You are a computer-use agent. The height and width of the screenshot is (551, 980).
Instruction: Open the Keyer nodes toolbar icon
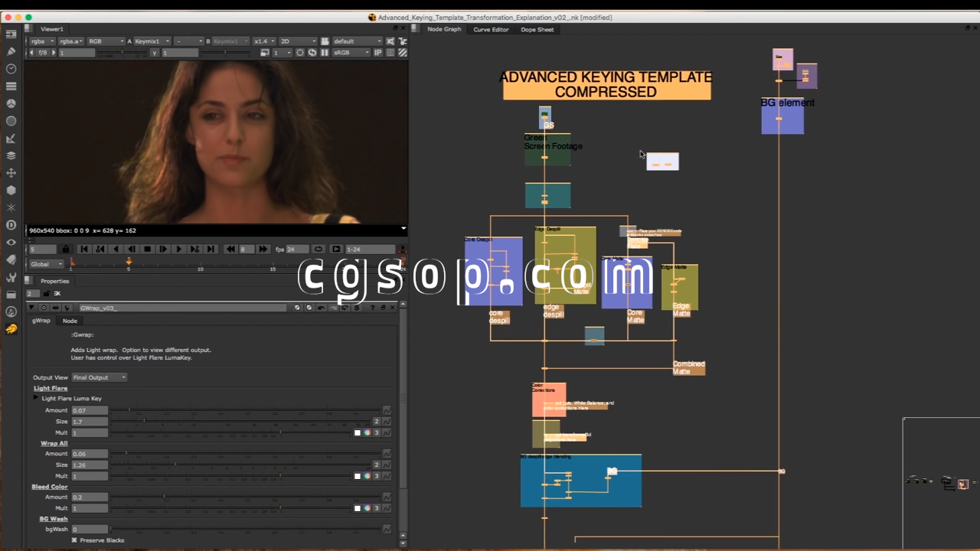click(11, 139)
